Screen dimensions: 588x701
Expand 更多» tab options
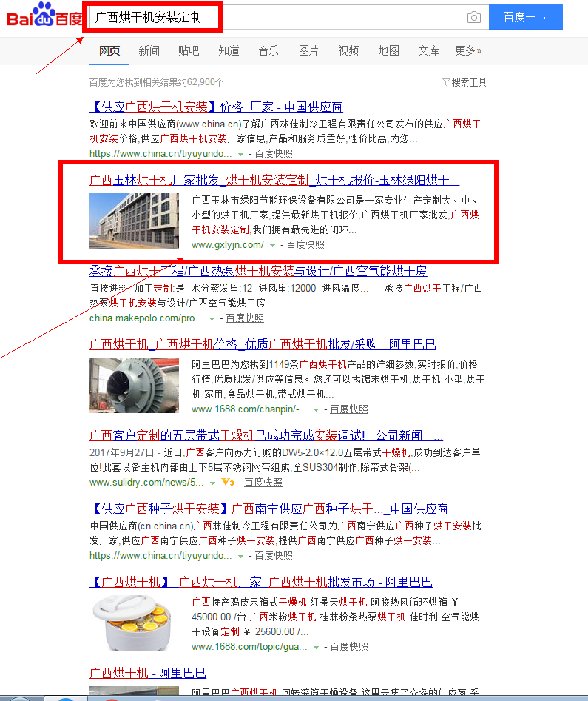click(468, 50)
